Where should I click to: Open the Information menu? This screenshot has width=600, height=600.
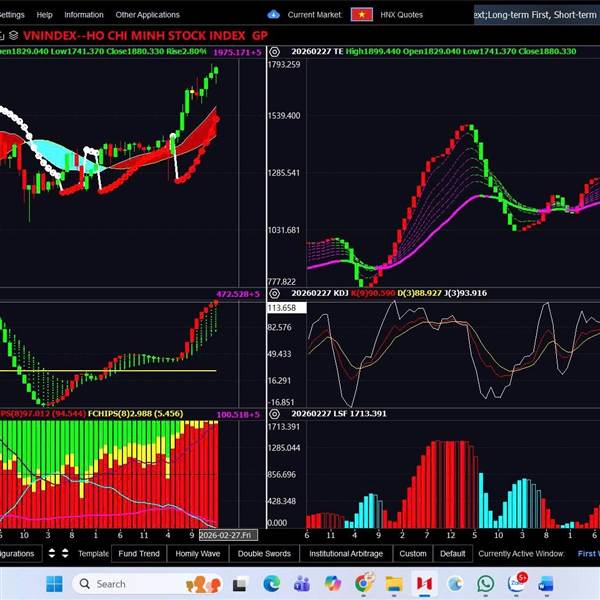[x=84, y=15]
